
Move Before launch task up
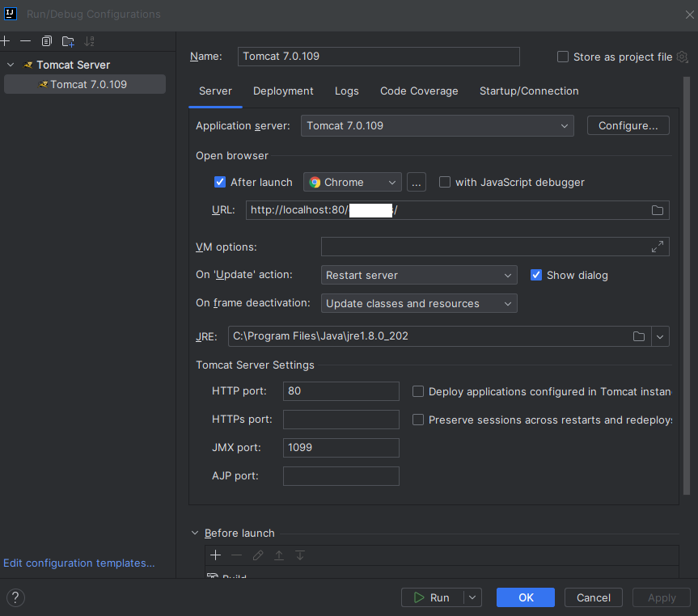coord(279,555)
